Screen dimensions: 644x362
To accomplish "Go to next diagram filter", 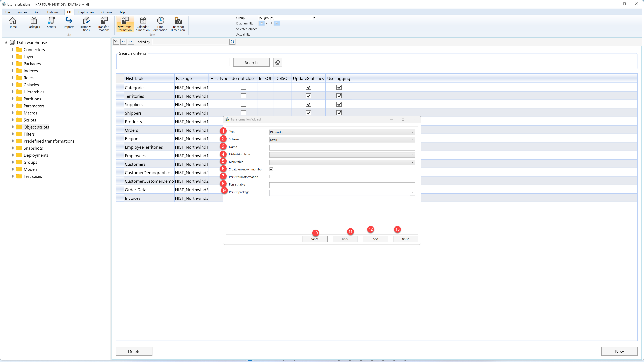I will [x=272, y=23].
